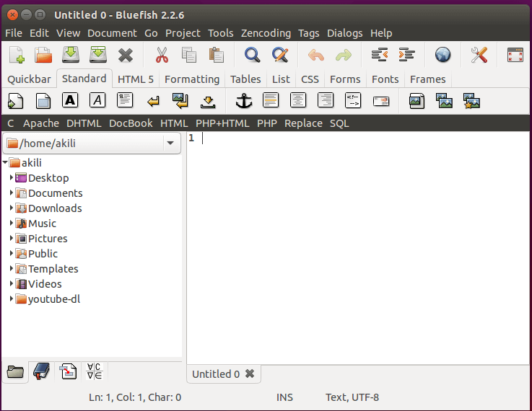
Task: Open advanced find and replace icon
Action: coord(280,55)
